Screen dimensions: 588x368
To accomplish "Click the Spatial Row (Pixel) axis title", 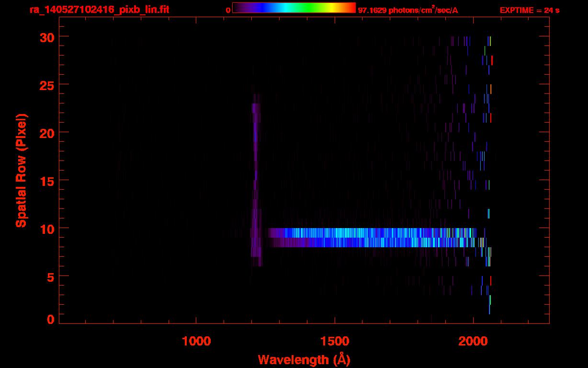I will [21, 170].
